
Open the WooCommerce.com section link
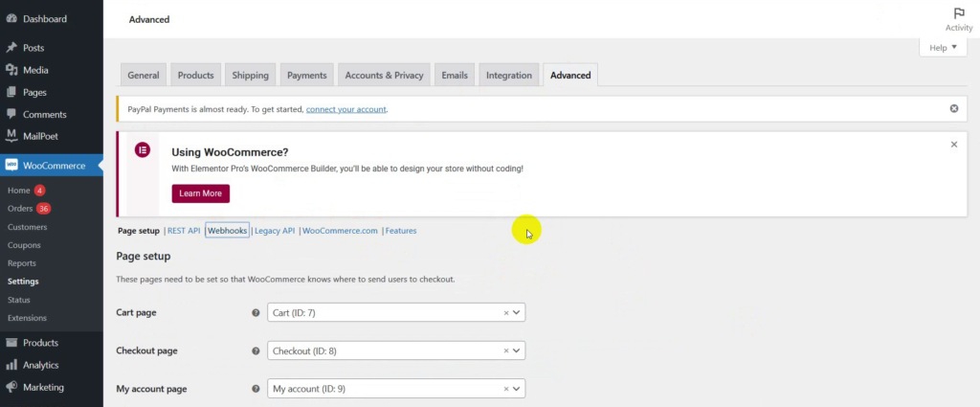point(340,231)
